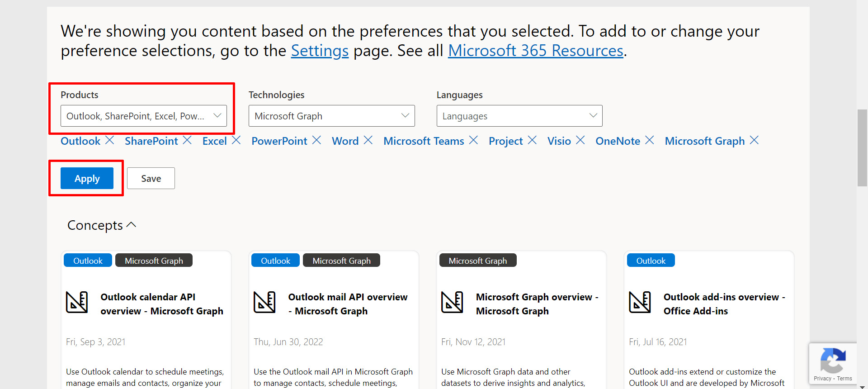Viewport: 868px width, 389px height.
Task: Remove the SharePoint filter tag
Action: coord(187,141)
